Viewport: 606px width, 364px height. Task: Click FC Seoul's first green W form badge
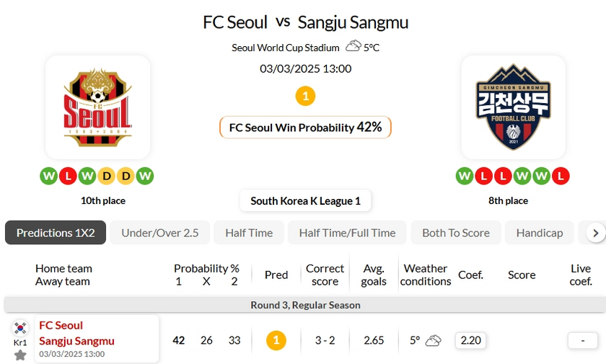48,176
